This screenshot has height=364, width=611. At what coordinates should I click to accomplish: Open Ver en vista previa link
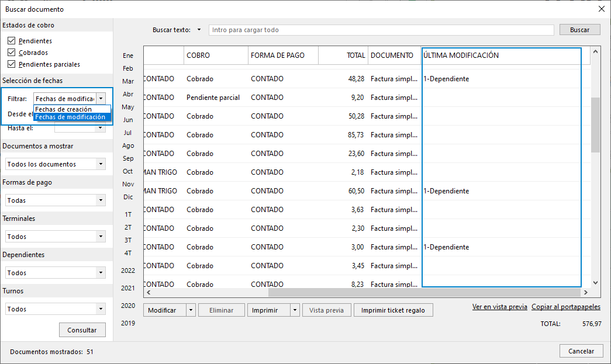pos(499,307)
